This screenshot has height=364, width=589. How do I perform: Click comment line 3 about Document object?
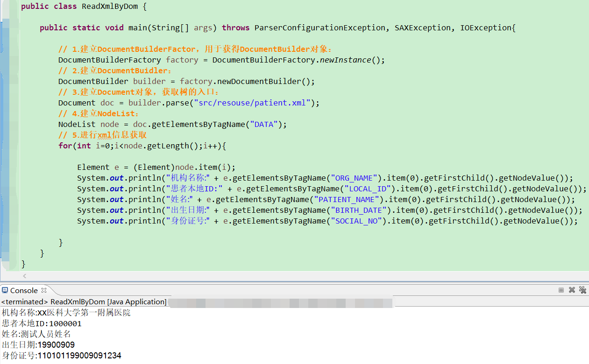139,92
